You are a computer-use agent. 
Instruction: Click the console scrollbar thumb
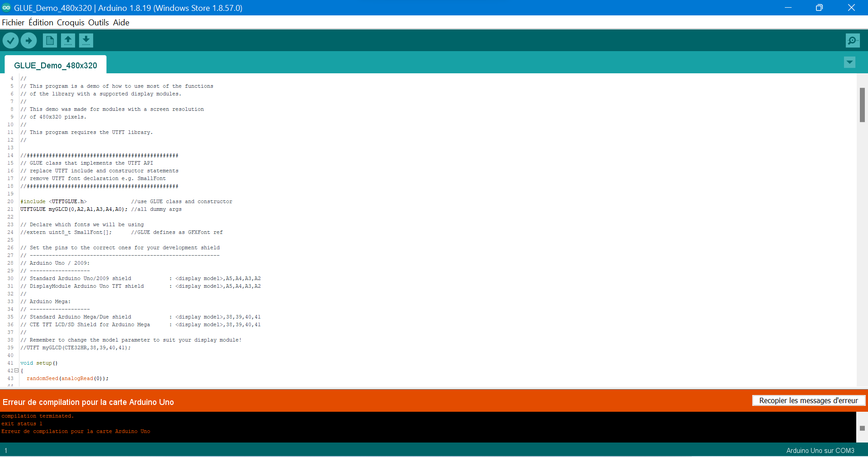[x=862, y=428]
